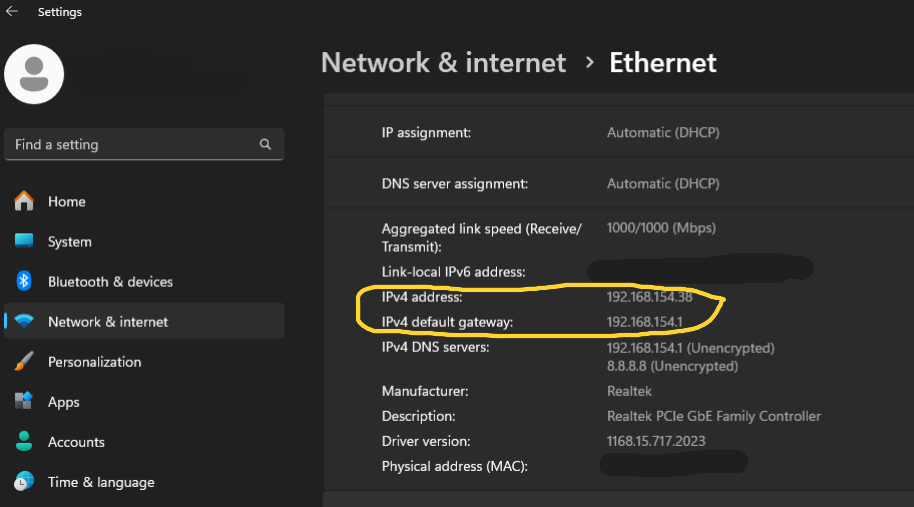Image resolution: width=914 pixels, height=507 pixels.
Task: Open Bluetooth & devices settings
Action: (110, 282)
